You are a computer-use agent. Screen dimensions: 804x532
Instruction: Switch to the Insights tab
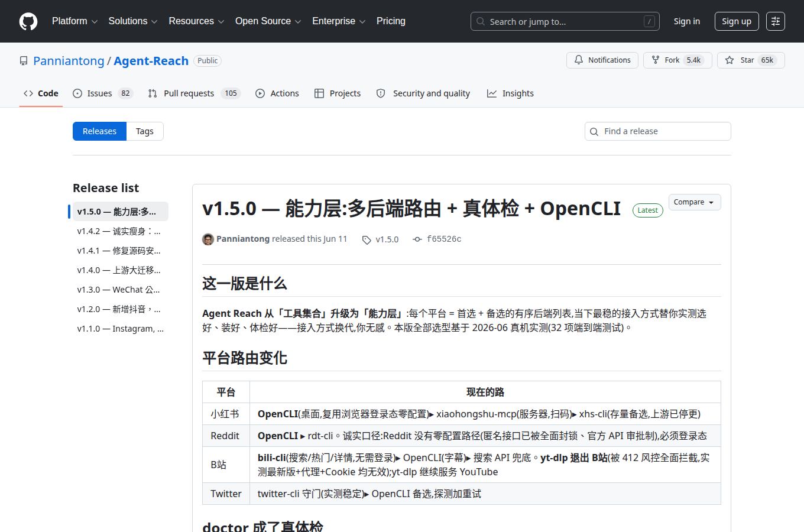pos(510,93)
